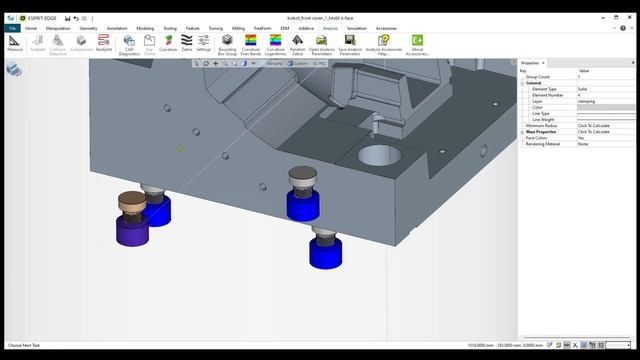
Task: Select the Measure tool
Action: click(x=15, y=43)
